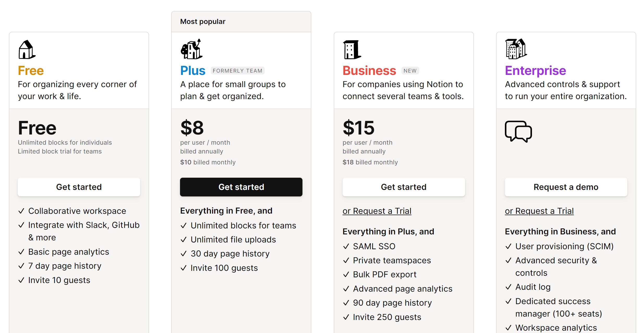Click the Business plan office building icon

(x=352, y=49)
